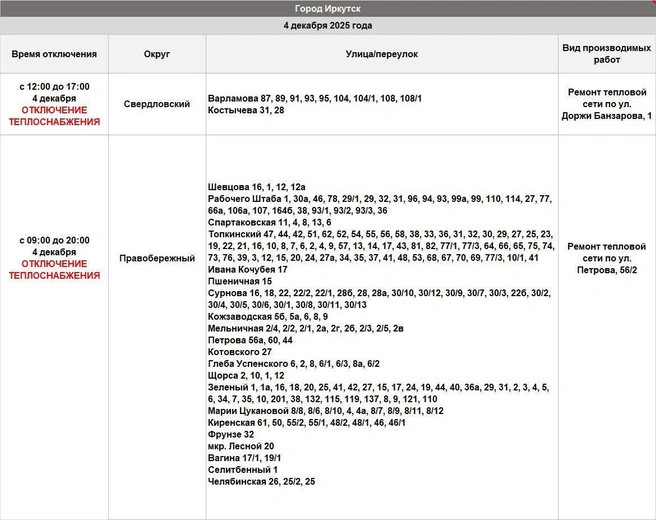Click the 'Челябинская 26, 25/2, 25' line
Image resolution: width=656 pixels, height=520 pixels.
(261, 481)
